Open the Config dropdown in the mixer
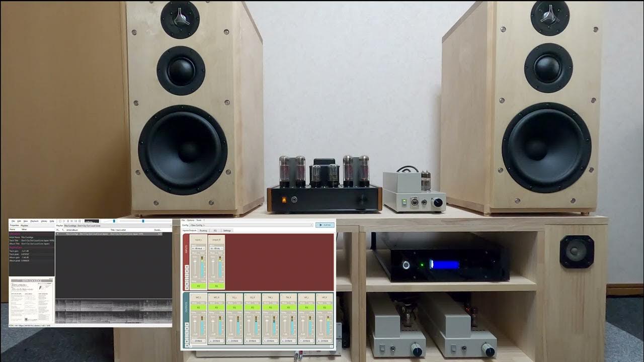Image resolution: width=644 pixels, height=362 pixels. [251, 225]
